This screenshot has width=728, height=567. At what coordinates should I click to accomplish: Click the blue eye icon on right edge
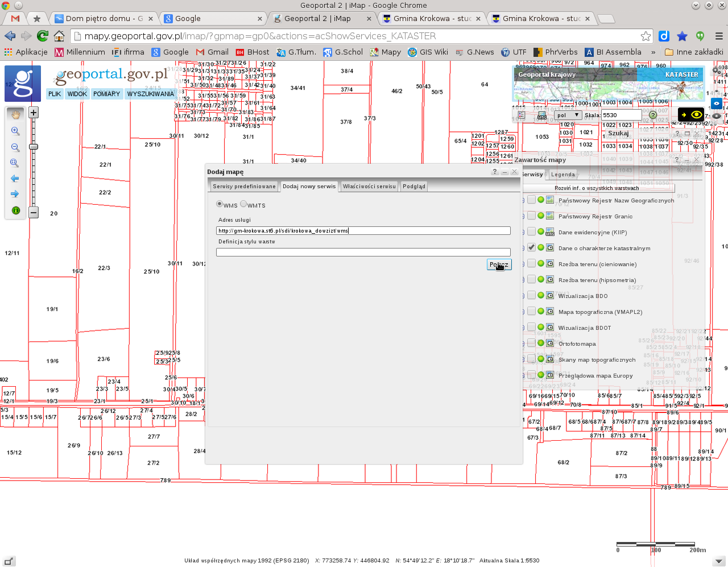click(x=717, y=104)
